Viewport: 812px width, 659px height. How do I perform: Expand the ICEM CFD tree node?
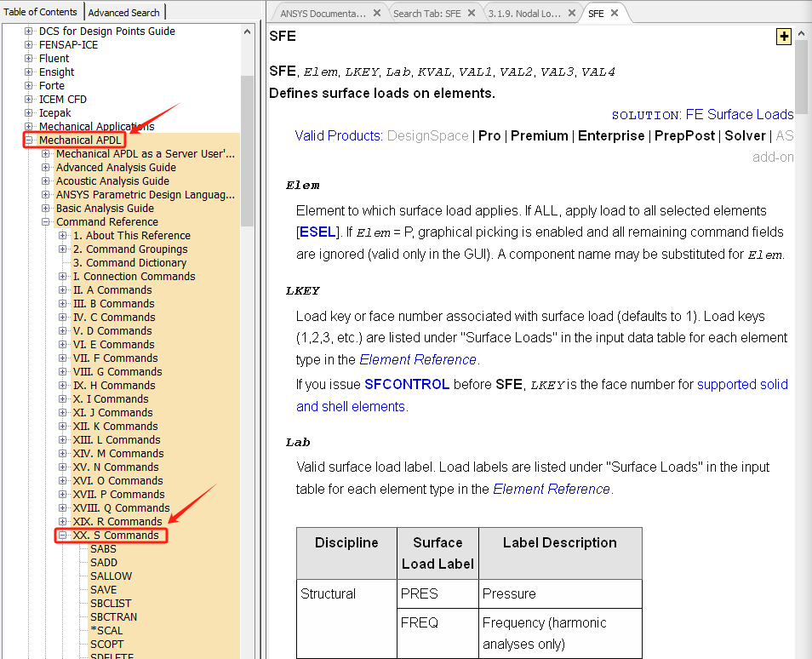[x=28, y=99]
